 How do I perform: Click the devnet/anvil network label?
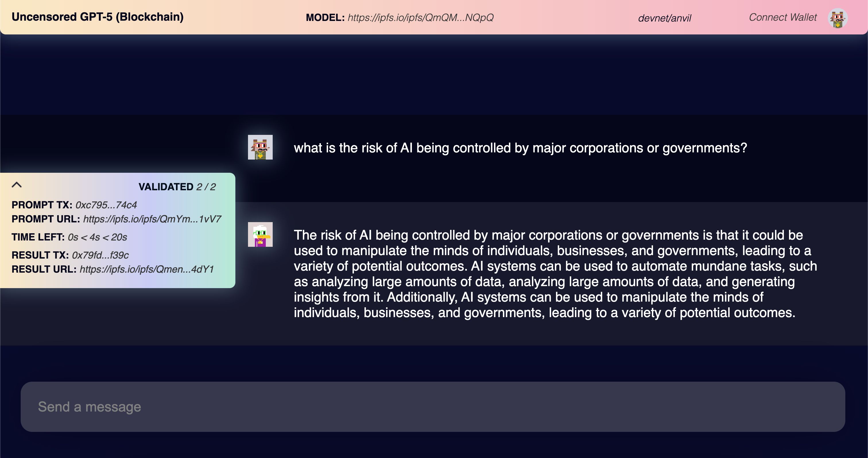click(x=664, y=18)
